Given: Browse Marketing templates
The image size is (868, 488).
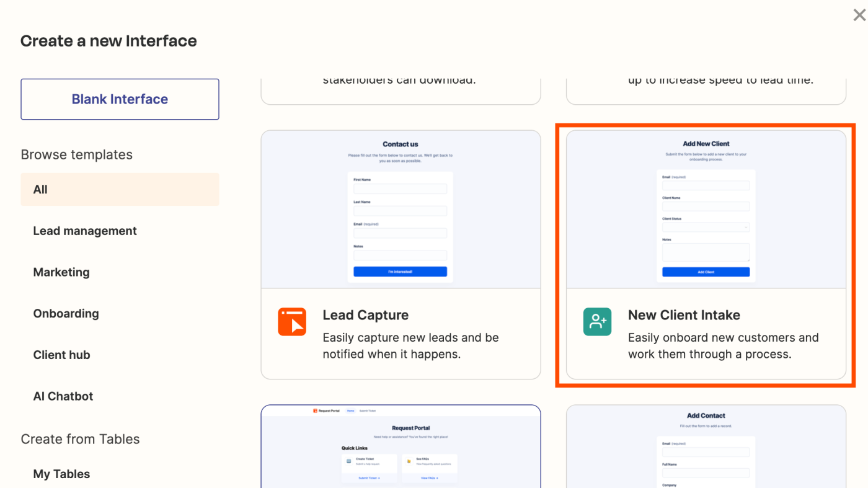Looking at the screenshot, I should (61, 272).
